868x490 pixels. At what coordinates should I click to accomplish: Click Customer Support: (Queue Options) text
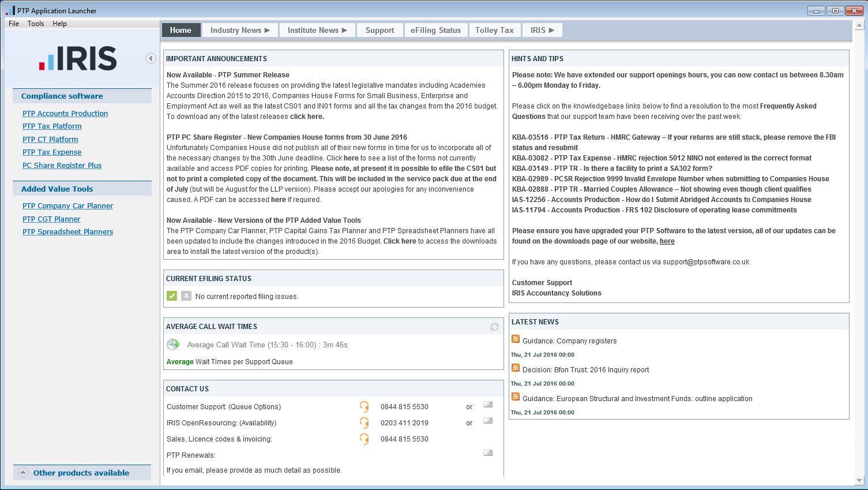(x=224, y=407)
